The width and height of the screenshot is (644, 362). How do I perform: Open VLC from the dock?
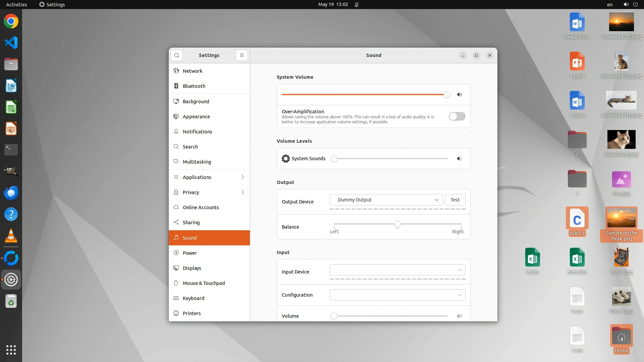[11, 236]
